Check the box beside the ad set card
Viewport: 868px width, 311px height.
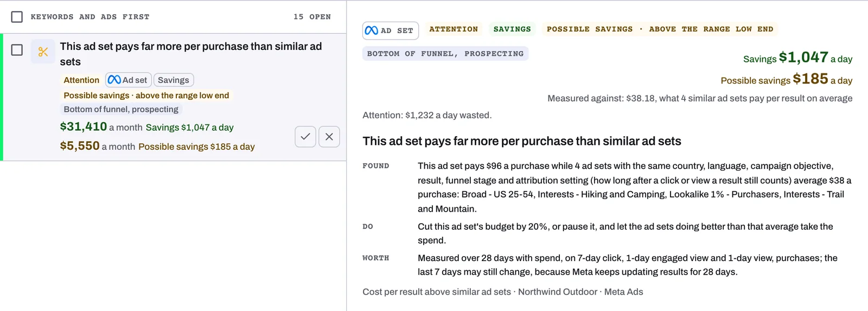click(17, 50)
